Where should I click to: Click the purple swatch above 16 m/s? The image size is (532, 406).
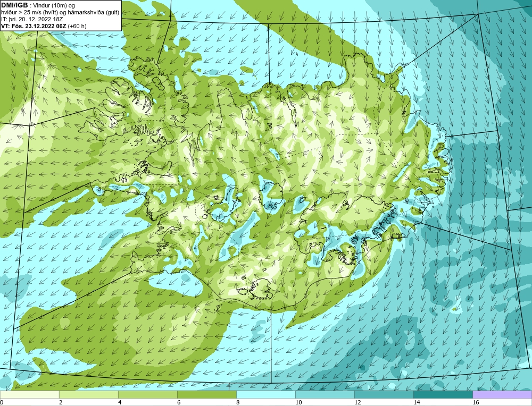point(502,394)
